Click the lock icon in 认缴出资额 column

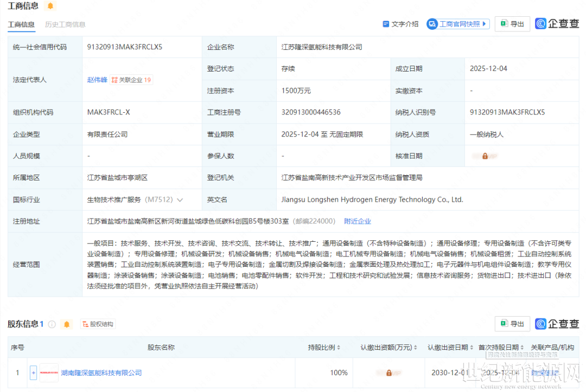point(388,373)
